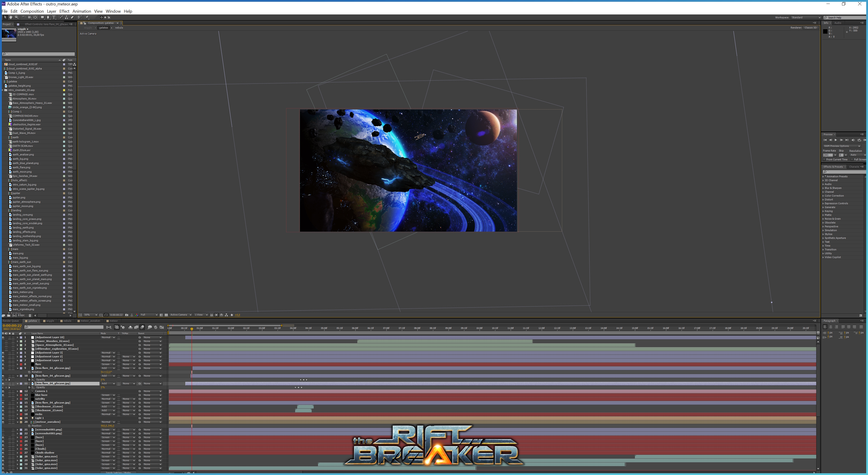
Task: Open the Composition menu
Action: pyautogui.click(x=32, y=11)
